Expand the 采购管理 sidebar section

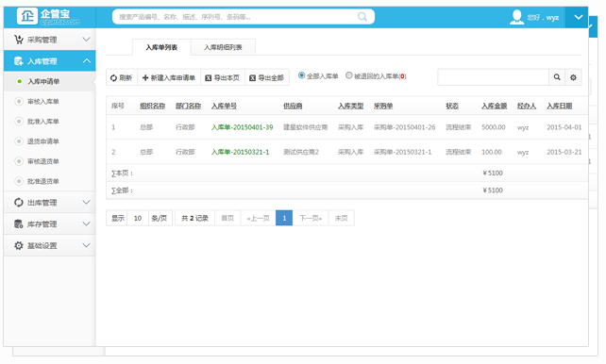tap(49, 40)
